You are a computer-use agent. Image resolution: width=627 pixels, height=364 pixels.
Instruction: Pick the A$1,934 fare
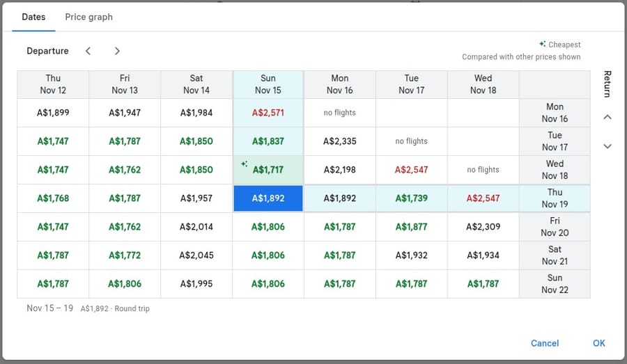coord(483,255)
